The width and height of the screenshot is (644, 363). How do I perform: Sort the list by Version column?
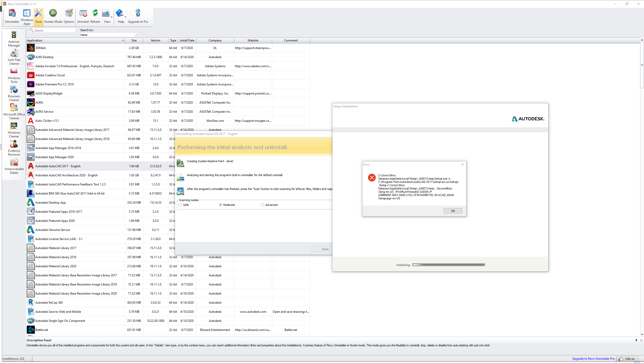click(x=156, y=40)
